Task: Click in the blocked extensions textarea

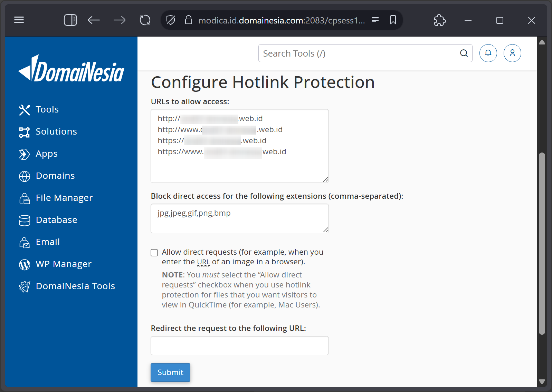Action: [240, 218]
